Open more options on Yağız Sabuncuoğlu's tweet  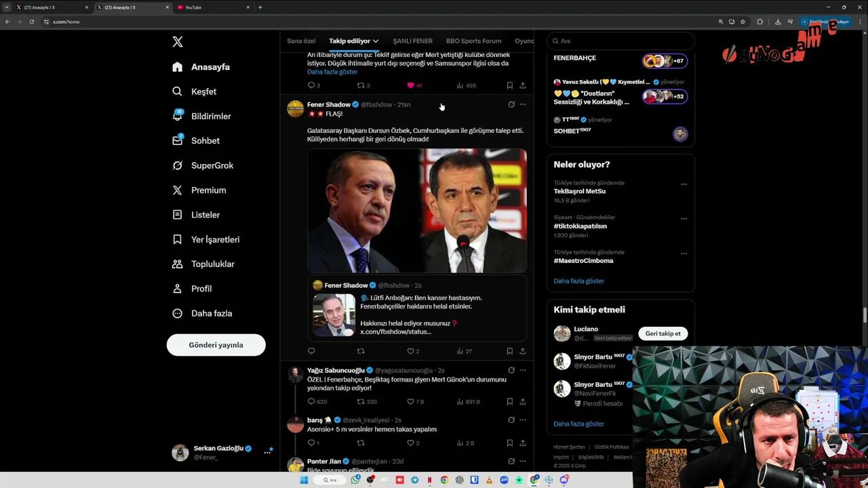(523, 370)
